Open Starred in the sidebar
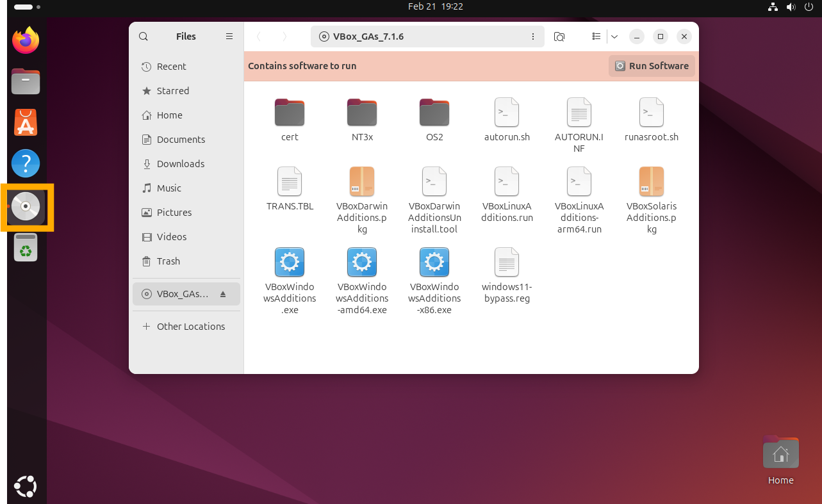822x504 pixels. click(x=186, y=91)
